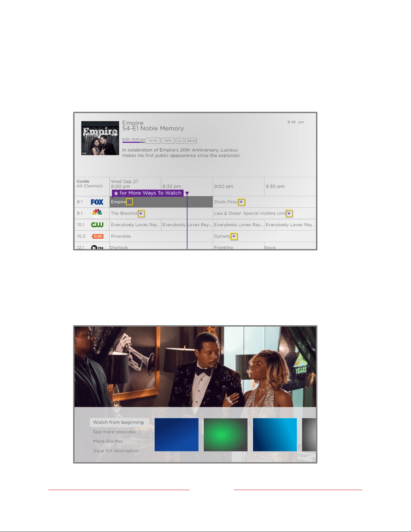Select the NBC peacock channel logo

(x=97, y=213)
